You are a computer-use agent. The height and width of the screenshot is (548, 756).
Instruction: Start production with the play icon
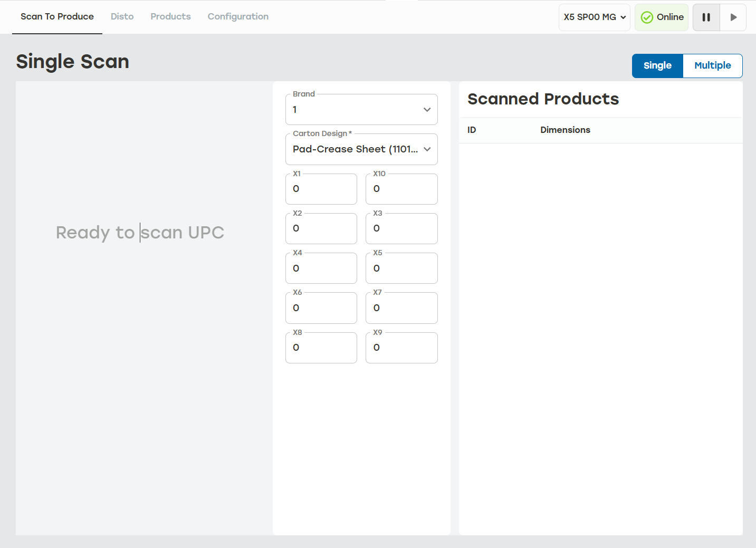733,17
